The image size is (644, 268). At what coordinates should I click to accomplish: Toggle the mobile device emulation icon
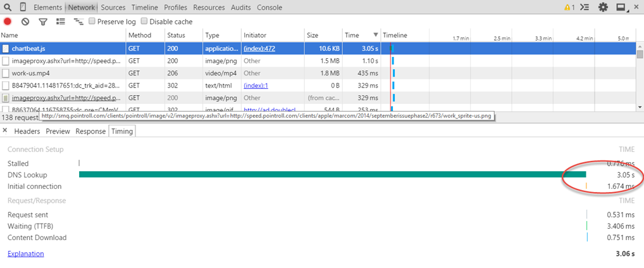tap(23, 8)
